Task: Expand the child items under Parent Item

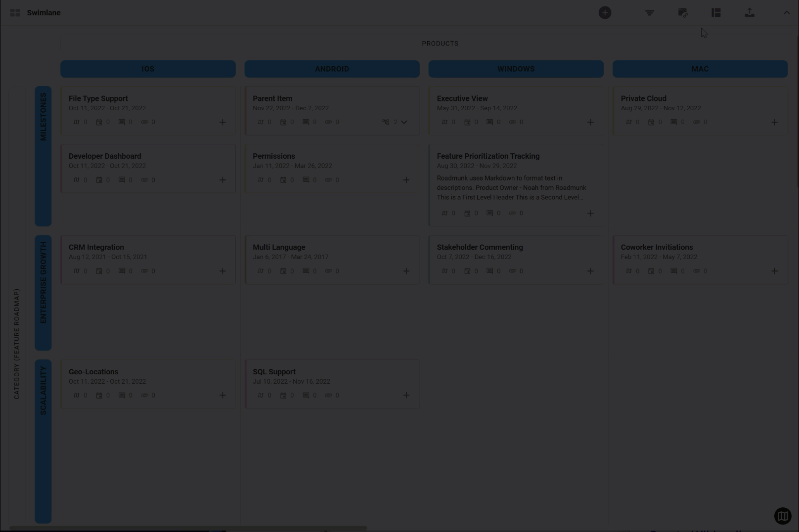Action: point(404,122)
